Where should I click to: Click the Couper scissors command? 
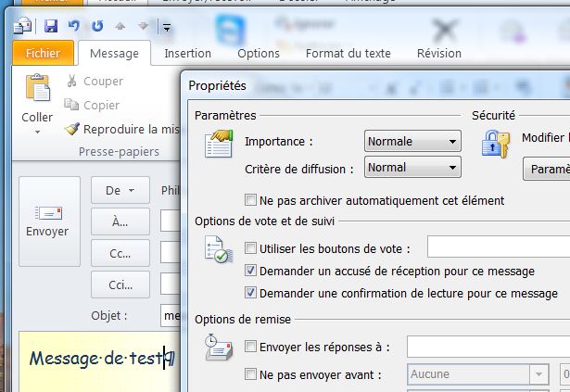click(95, 82)
